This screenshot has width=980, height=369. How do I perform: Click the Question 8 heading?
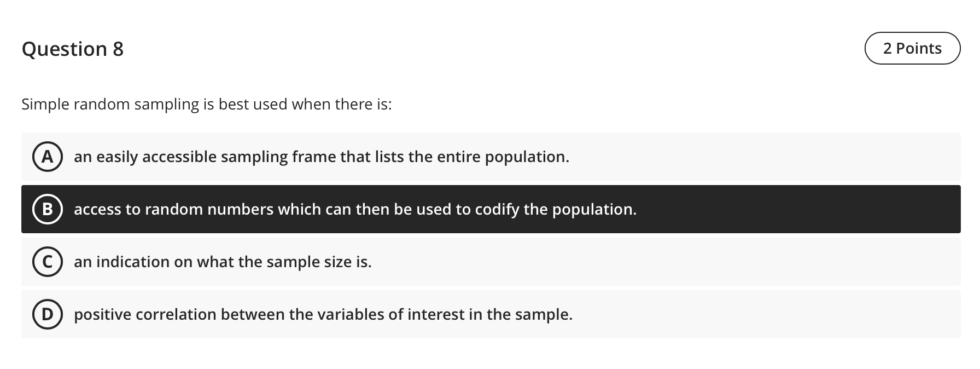click(x=73, y=49)
